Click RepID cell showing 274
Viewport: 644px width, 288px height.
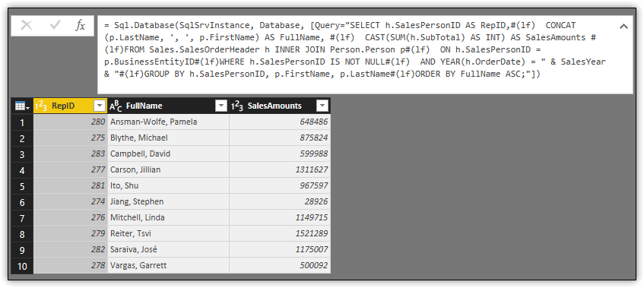click(70, 202)
